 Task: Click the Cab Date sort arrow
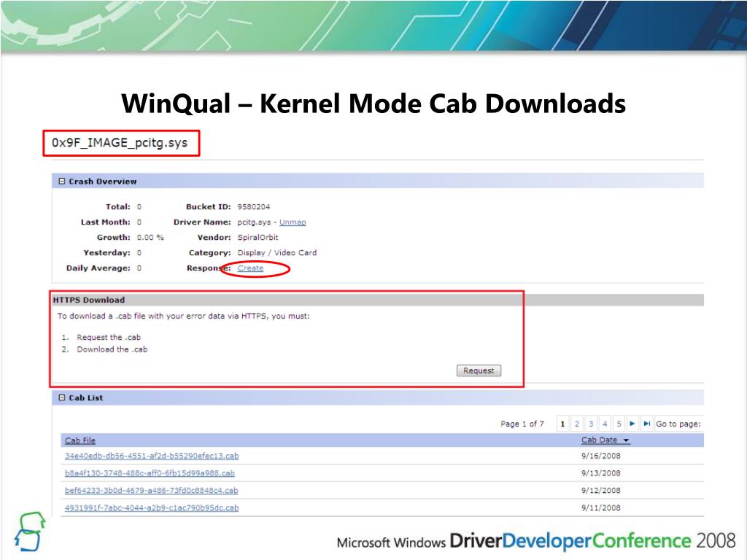626,441
